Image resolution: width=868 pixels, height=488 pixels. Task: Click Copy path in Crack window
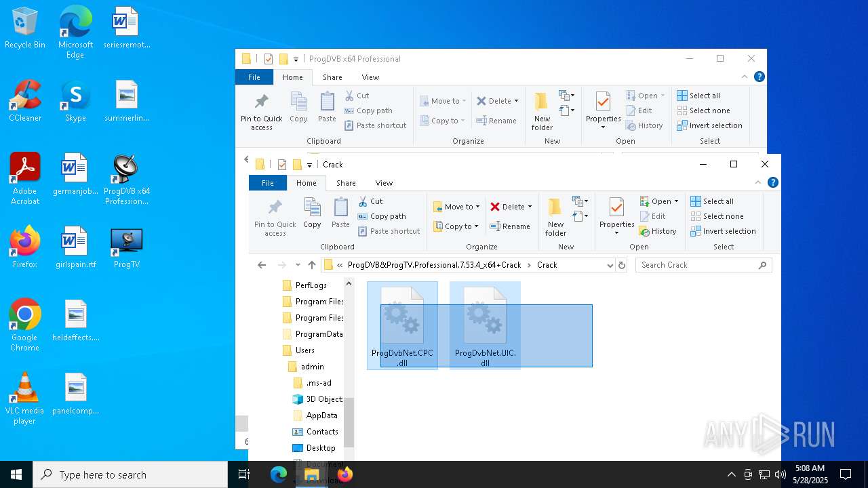(x=382, y=216)
